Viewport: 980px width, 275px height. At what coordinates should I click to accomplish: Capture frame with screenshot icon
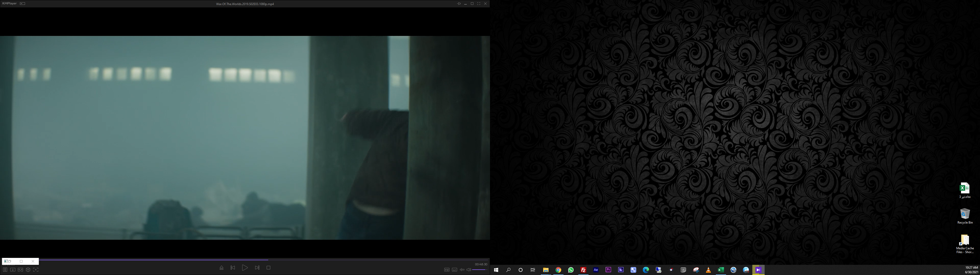click(36, 270)
